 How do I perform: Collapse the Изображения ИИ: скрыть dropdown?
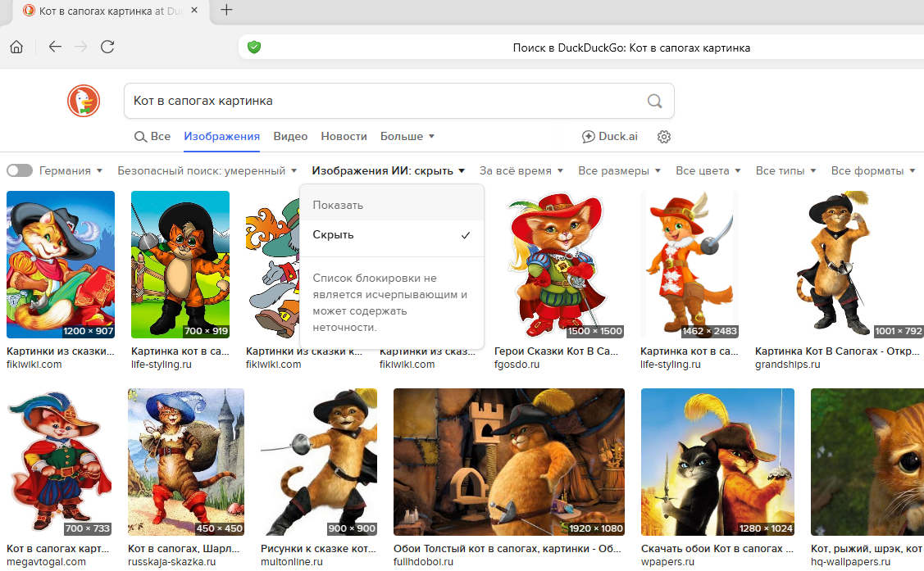[x=389, y=170]
